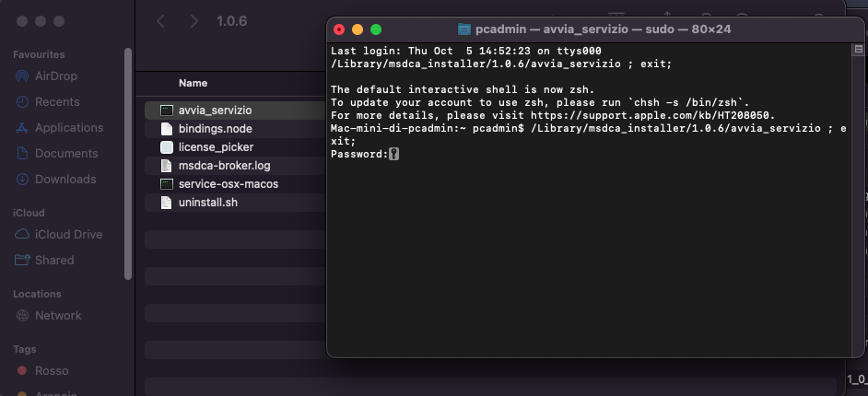
Task: Select Recents in Finder sidebar
Action: pos(48,102)
